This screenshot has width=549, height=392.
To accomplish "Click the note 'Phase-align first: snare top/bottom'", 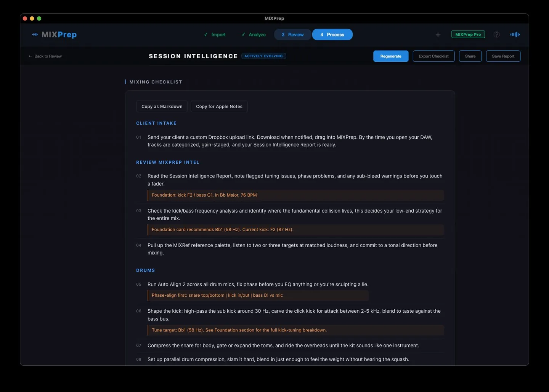I will click(258, 295).
